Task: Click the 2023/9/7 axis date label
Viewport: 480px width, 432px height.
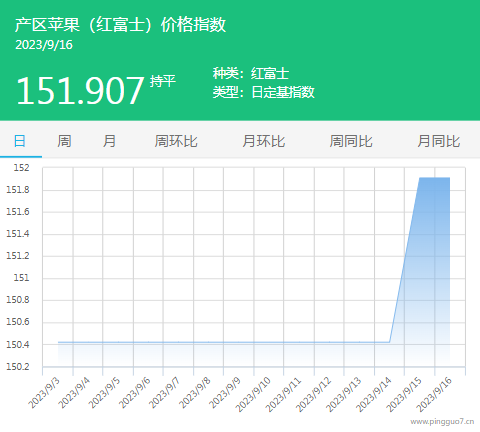Action: (164, 393)
